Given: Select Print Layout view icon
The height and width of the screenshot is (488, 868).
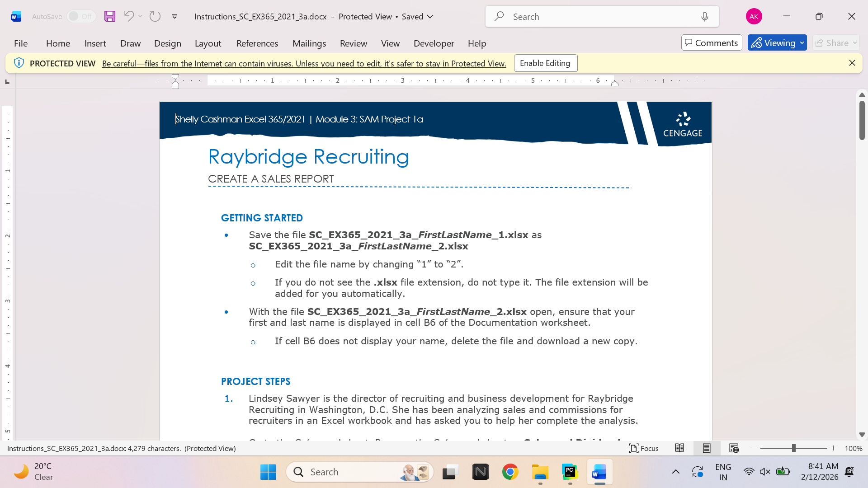Looking at the screenshot, I should 707,448.
